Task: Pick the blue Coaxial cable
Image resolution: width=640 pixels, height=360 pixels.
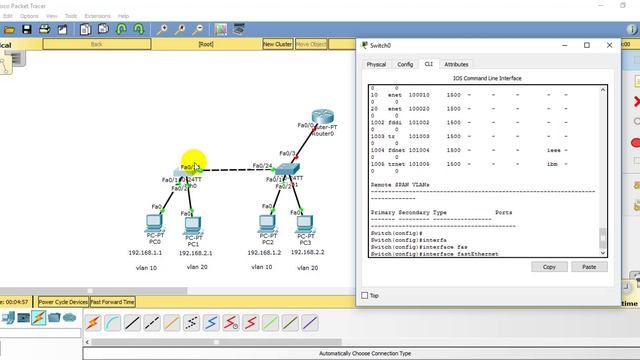Action: click(x=211, y=323)
